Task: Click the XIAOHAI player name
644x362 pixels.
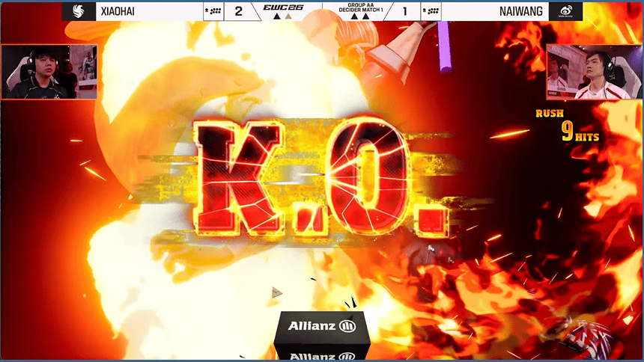Action: pyautogui.click(x=118, y=11)
